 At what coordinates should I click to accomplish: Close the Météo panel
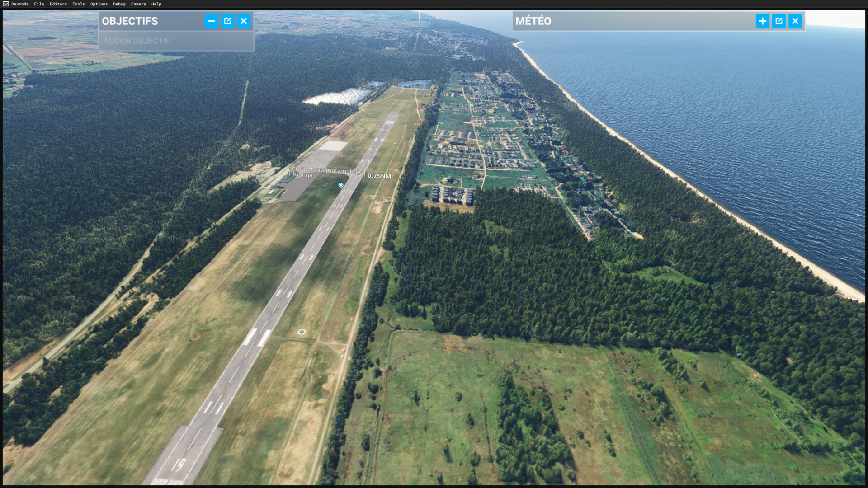(x=795, y=21)
